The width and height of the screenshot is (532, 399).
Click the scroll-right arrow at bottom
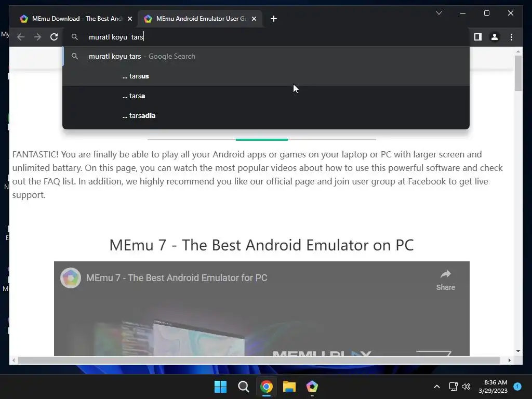point(509,361)
